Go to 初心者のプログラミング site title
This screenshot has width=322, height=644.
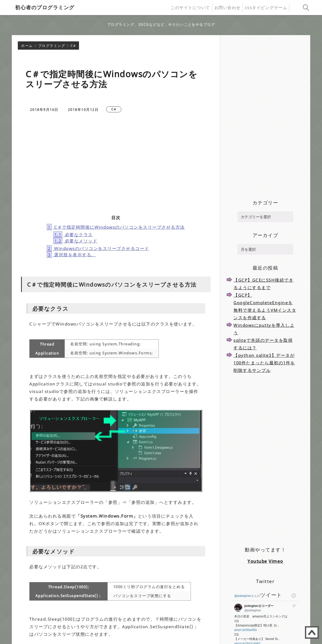coord(45,8)
